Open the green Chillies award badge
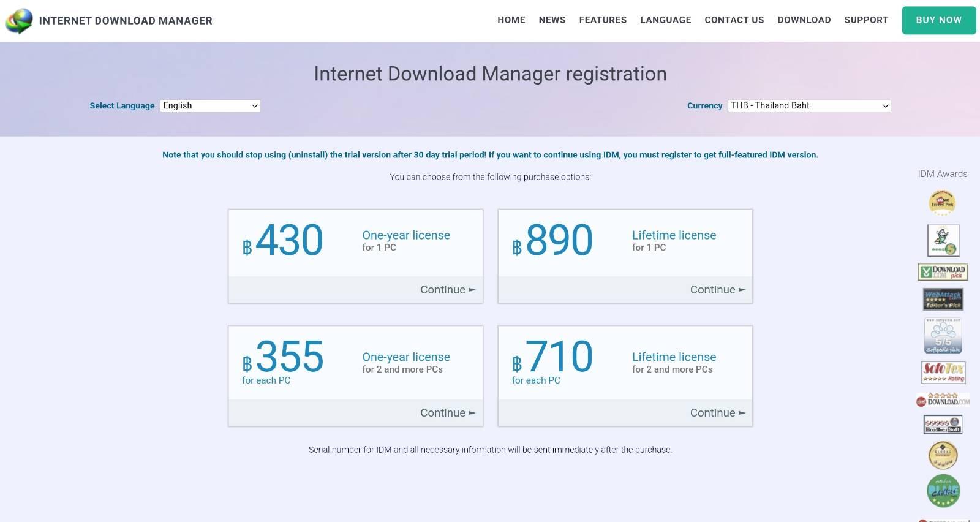980x522 pixels. (x=943, y=491)
